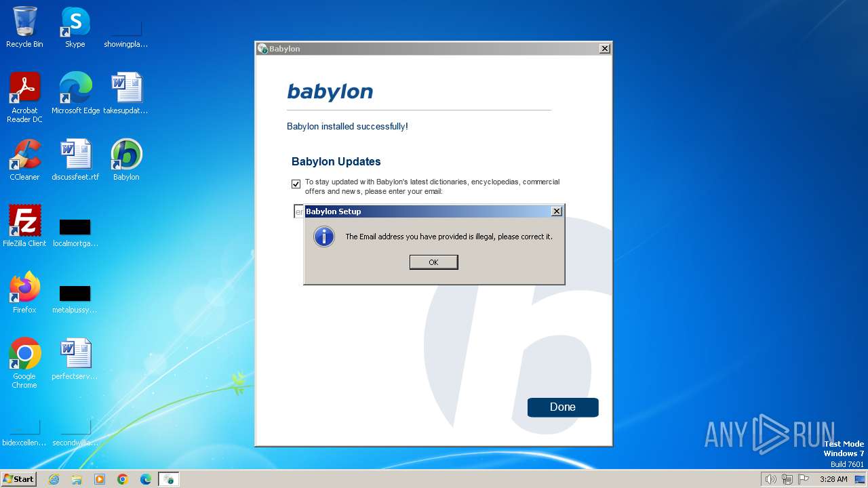Launch Edge from the taskbar
The width and height of the screenshot is (868, 488).
pos(146,479)
